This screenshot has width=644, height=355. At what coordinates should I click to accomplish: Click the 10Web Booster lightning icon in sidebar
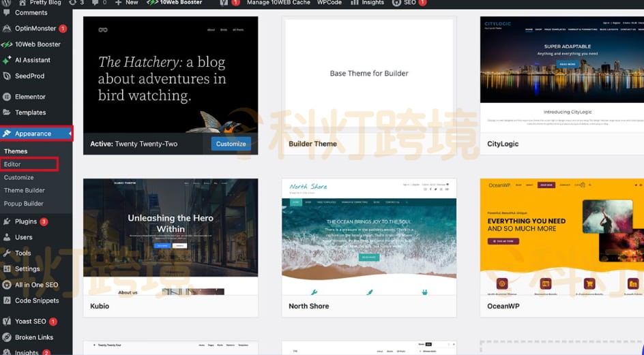[x=7, y=44]
